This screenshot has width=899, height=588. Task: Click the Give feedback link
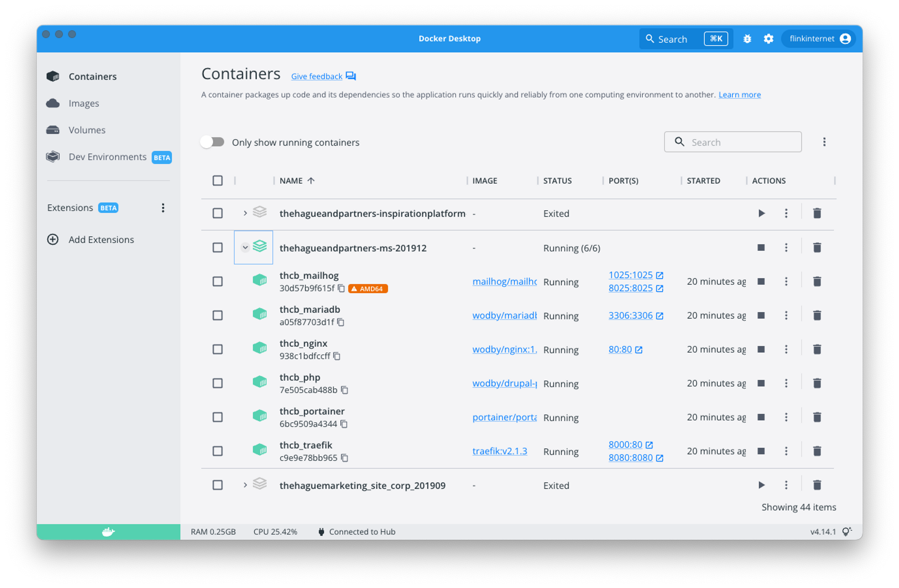(316, 76)
